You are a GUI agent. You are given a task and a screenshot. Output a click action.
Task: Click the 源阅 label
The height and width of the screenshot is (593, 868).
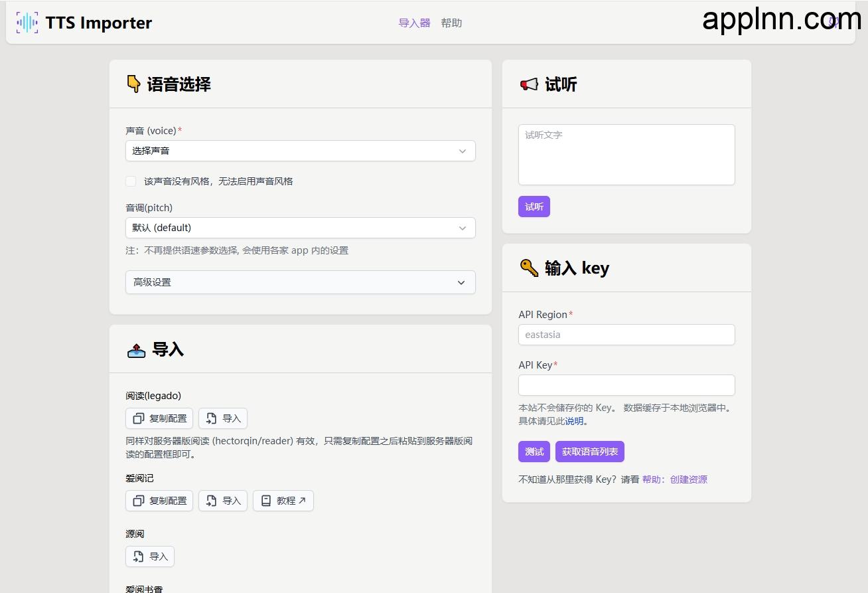(x=135, y=534)
